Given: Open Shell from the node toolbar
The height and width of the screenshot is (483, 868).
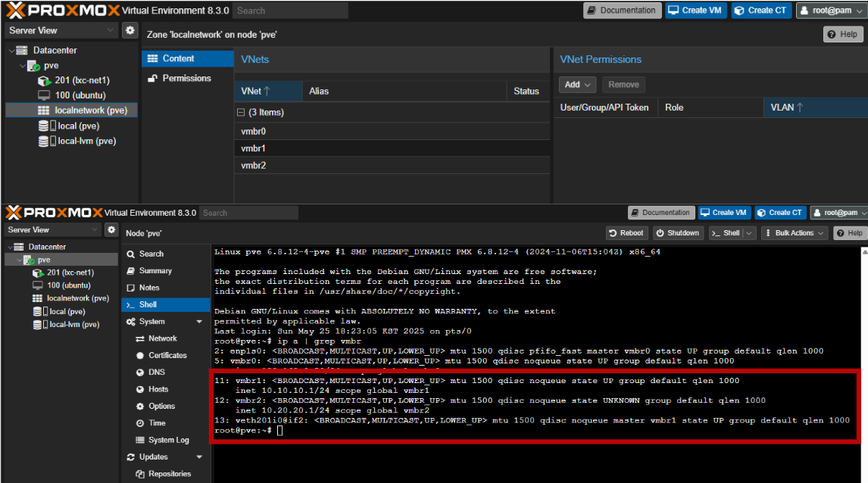Looking at the screenshot, I should pos(726,233).
